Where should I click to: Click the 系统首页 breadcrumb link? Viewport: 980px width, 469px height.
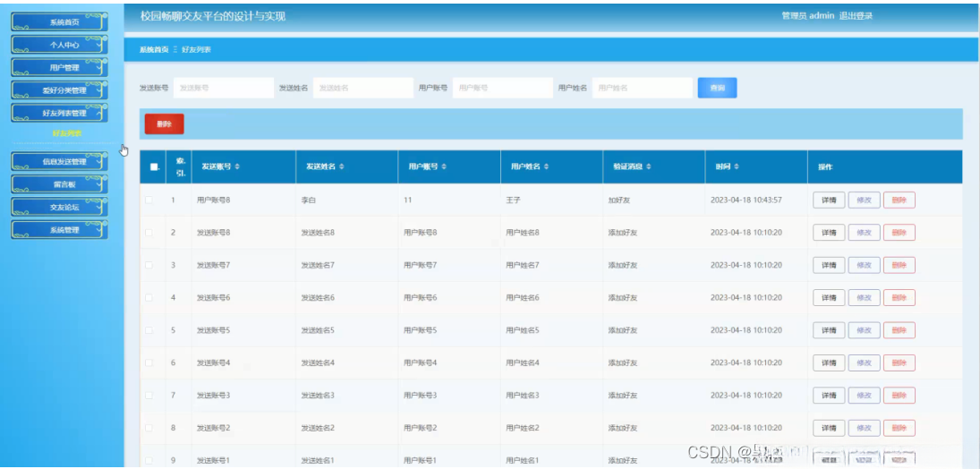154,49
